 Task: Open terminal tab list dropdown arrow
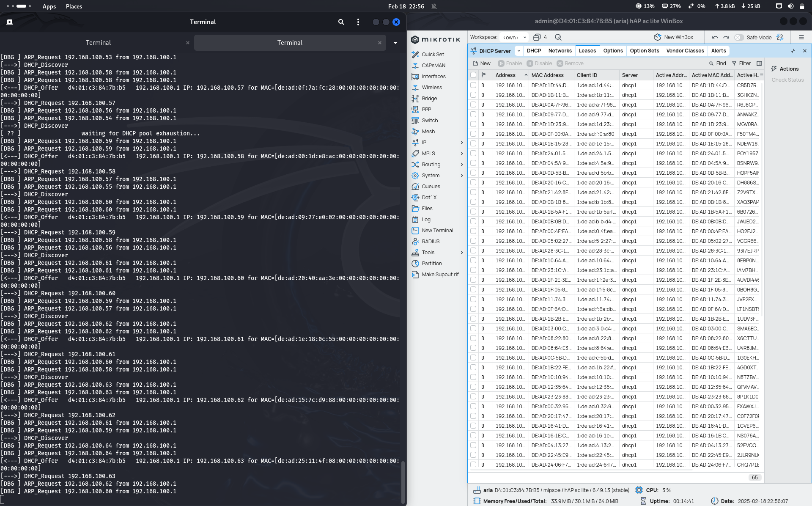(395, 43)
